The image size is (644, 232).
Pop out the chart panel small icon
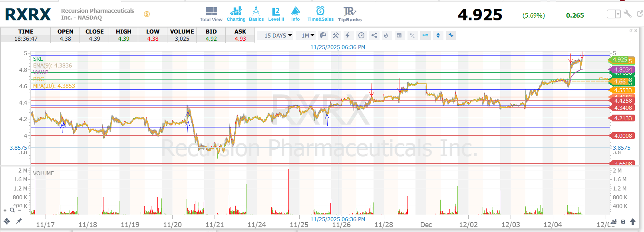[x=631, y=30]
